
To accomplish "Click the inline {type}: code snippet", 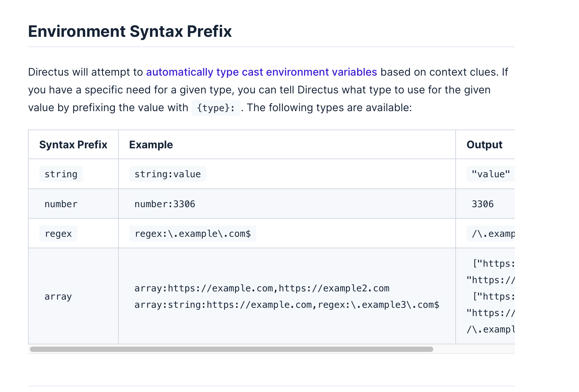I will click(x=216, y=108).
